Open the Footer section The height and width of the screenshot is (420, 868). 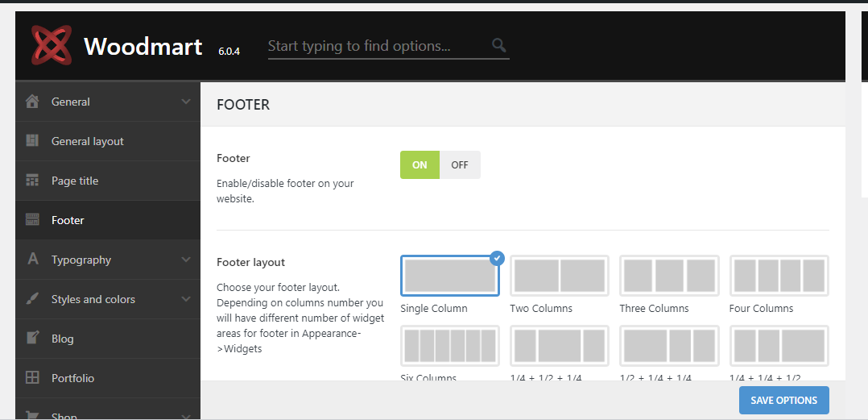coord(108,220)
